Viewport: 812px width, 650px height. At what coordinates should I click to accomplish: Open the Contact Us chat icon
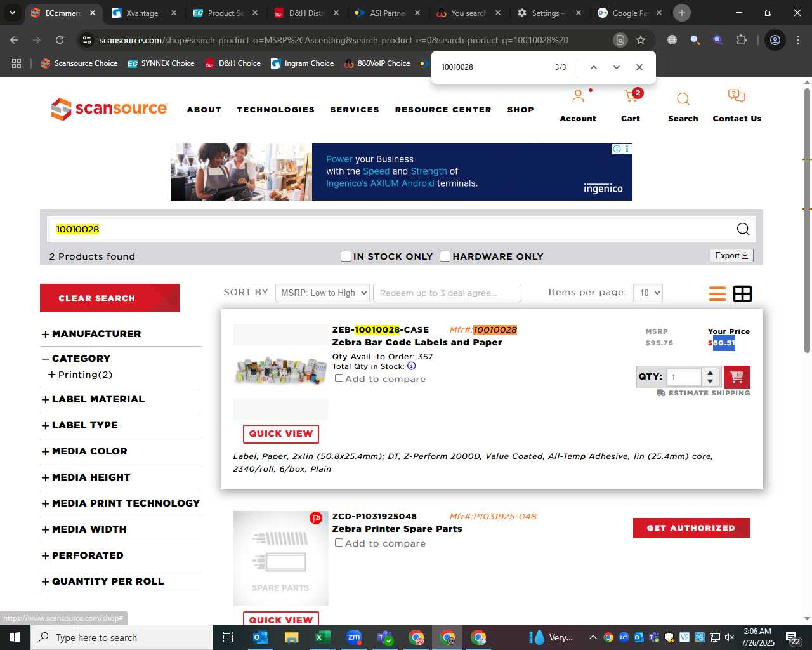pyautogui.click(x=737, y=96)
